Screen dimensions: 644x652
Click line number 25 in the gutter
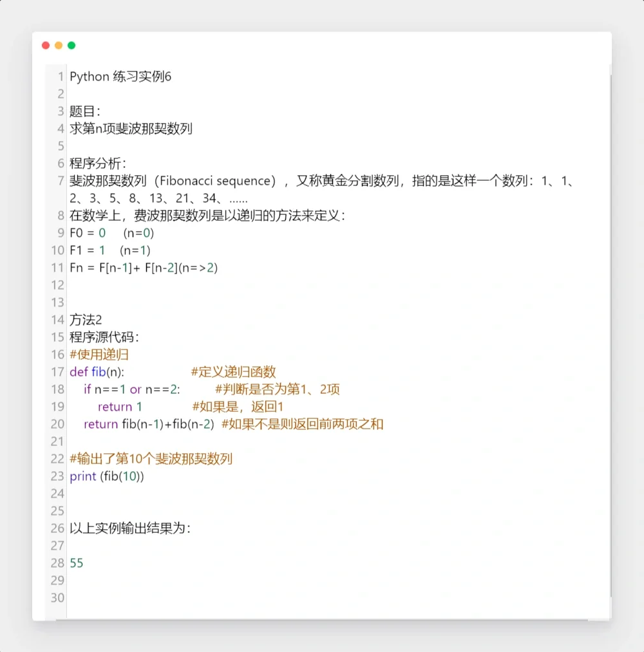pos(58,511)
